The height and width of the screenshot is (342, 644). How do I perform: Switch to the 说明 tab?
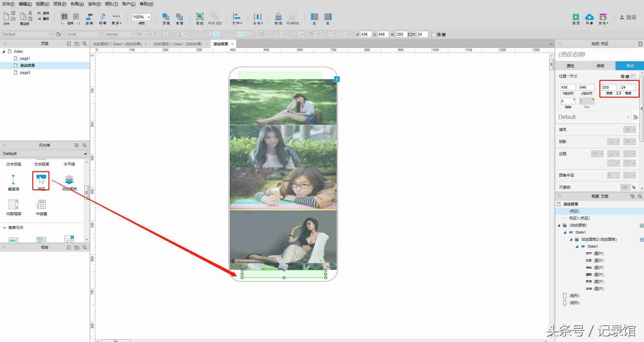[600, 66]
